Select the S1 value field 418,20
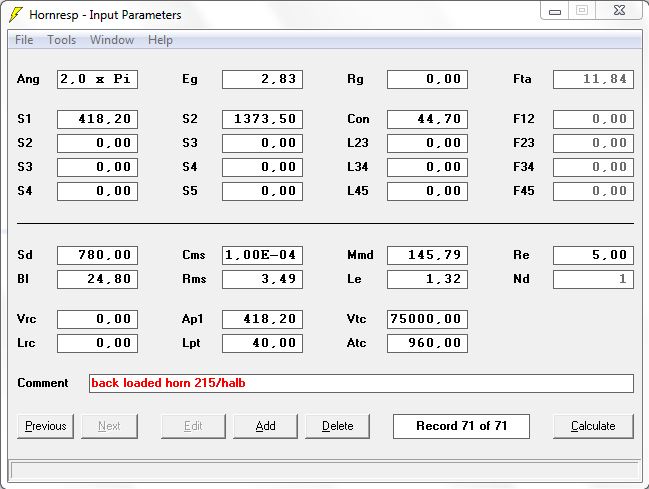This screenshot has height=489, width=649. tap(97, 119)
